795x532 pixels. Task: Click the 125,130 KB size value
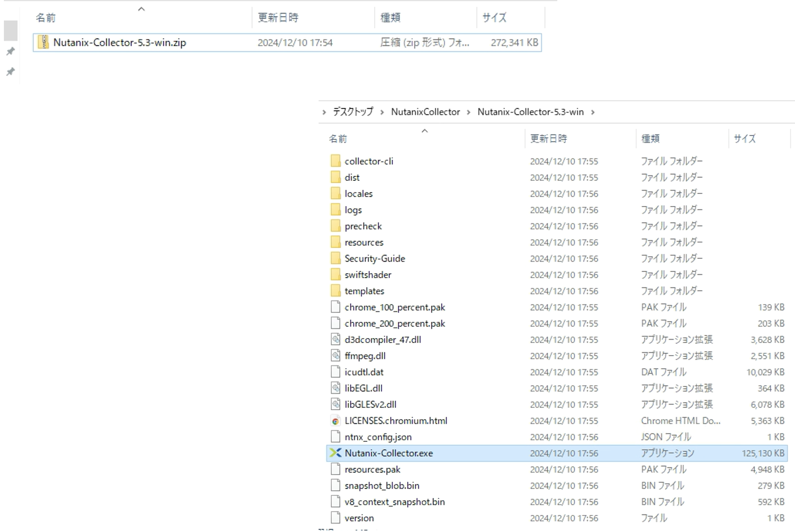(763, 453)
